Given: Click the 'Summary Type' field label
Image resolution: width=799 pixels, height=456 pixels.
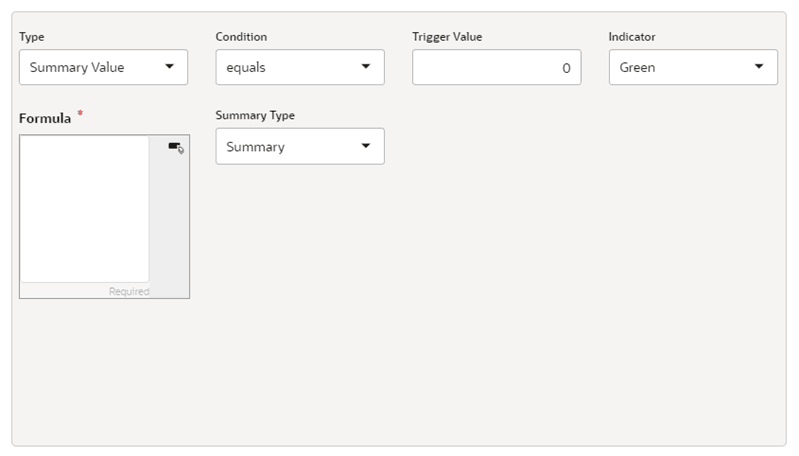Looking at the screenshot, I should pyautogui.click(x=255, y=115).
